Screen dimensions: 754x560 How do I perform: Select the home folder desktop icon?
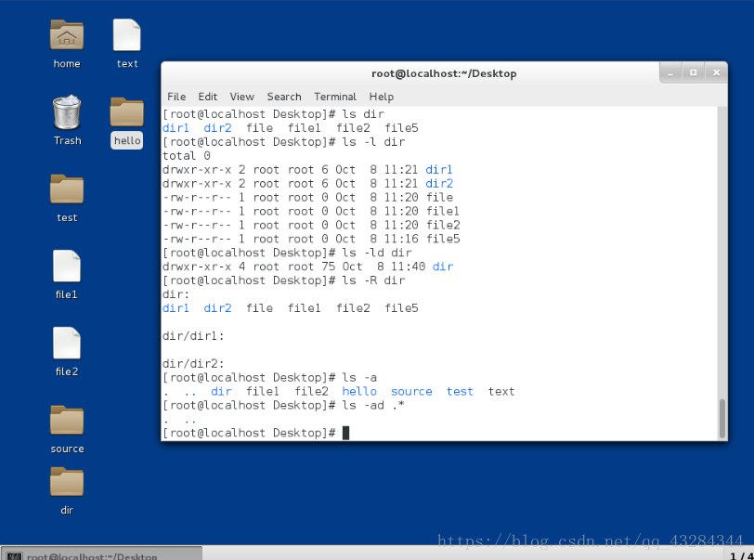(x=67, y=35)
